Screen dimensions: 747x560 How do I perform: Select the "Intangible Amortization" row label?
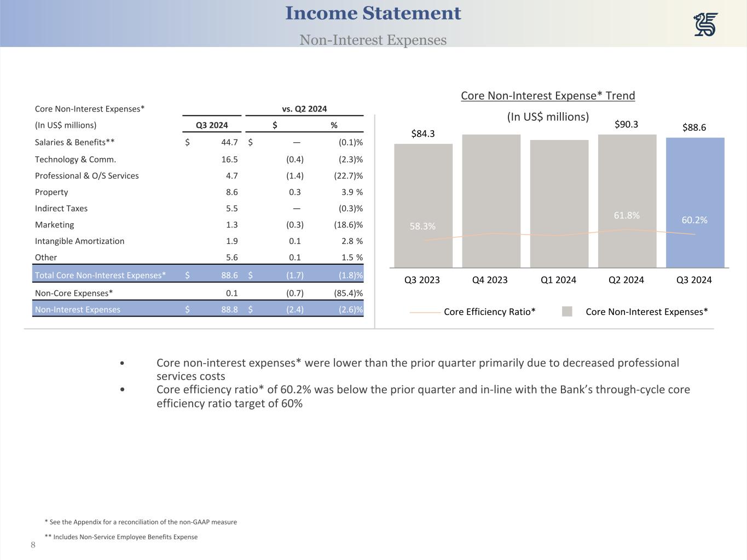point(80,241)
